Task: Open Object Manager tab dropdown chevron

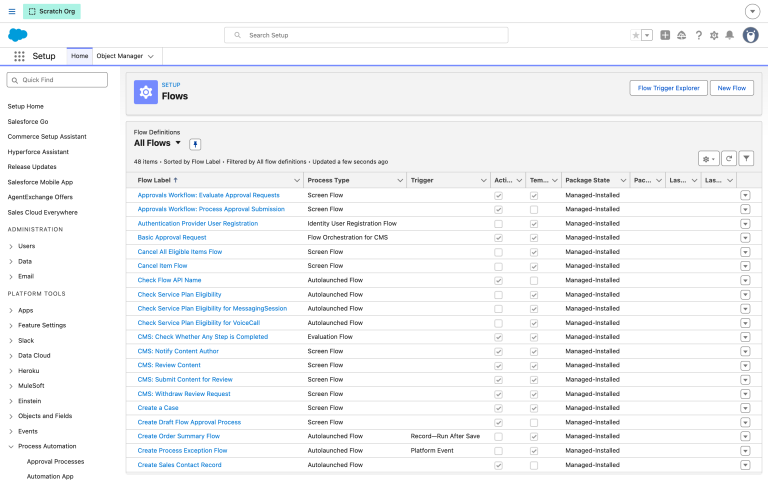Action: point(151,56)
